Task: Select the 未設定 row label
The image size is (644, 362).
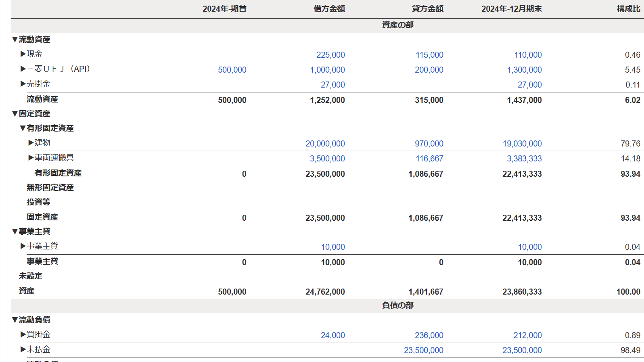Action: click(31, 276)
